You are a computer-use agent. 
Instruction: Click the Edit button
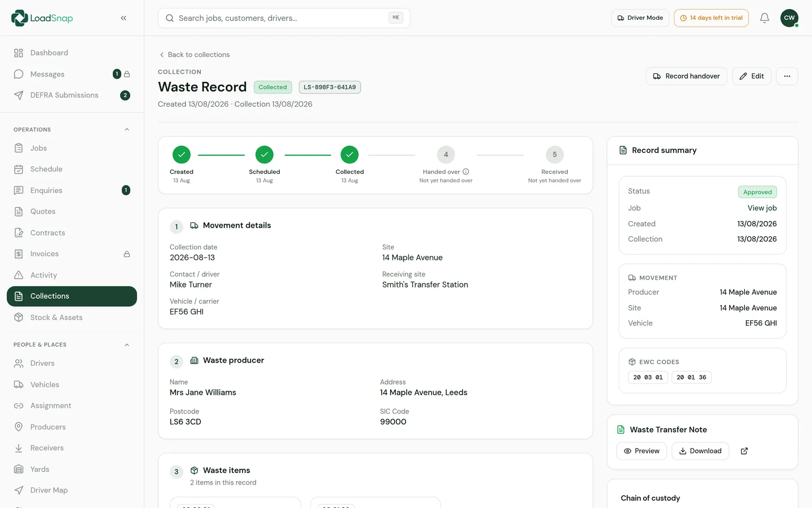[752, 76]
